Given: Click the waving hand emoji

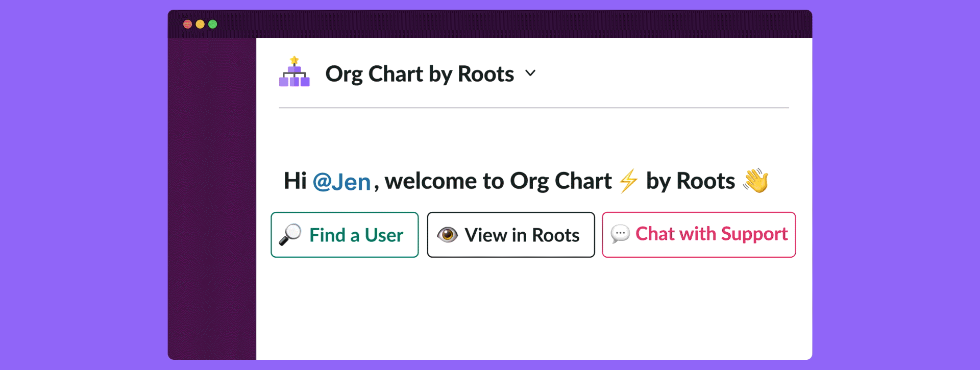Looking at the screenshot, I should 756,181.
